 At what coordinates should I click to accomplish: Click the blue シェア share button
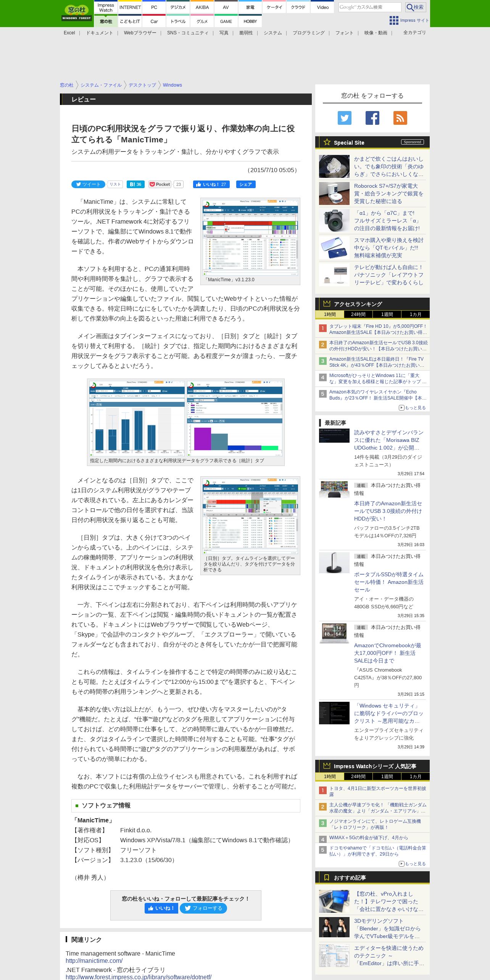click(246, 184)
